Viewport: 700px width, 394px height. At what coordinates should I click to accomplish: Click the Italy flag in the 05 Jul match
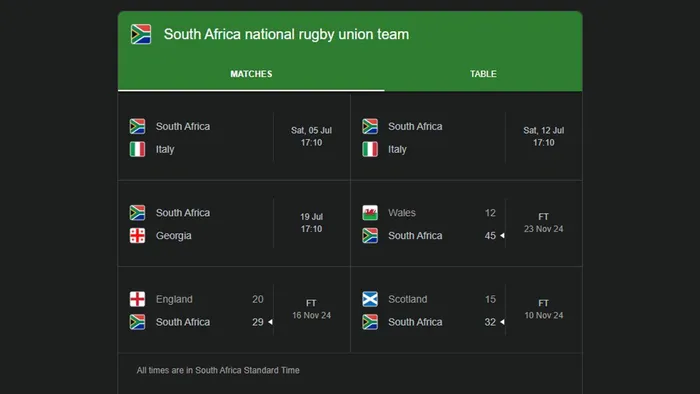click(138, 149)
